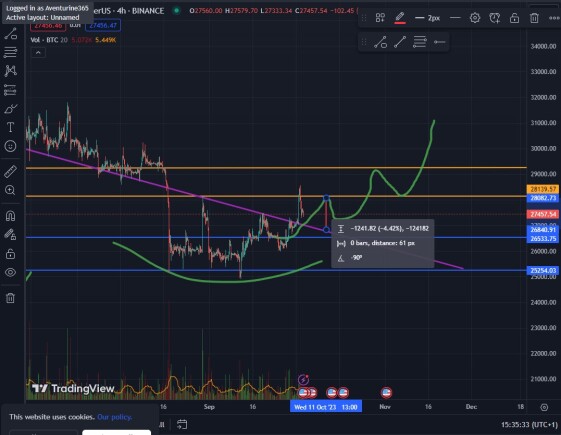Click the red 27457.54 current price label
Image resolution: width=561 pixels, height=435 pixels.
543,214
